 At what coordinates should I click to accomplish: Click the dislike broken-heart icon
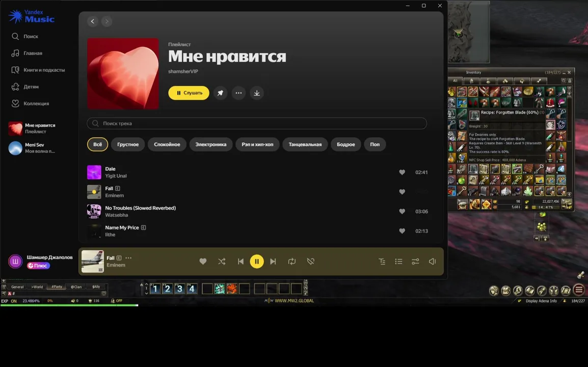[310, 261]
